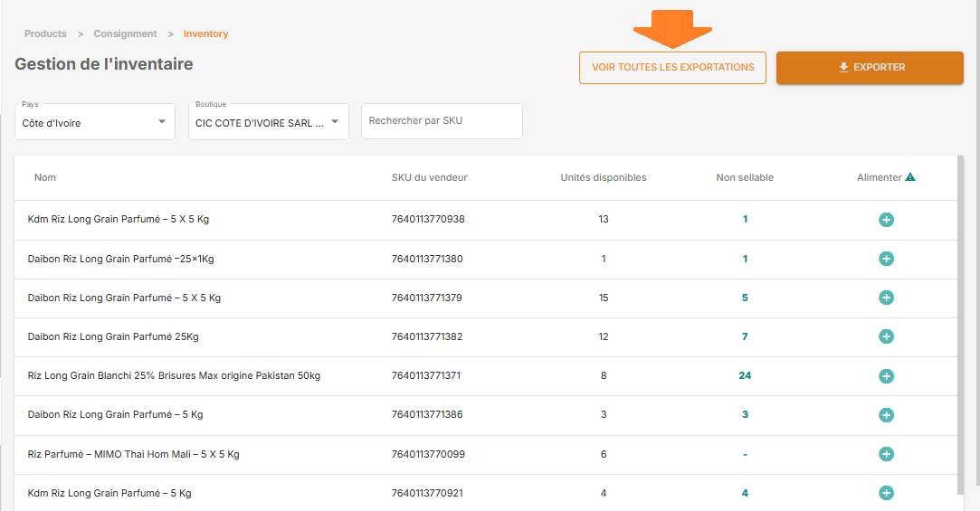The width and height of the screenshot is (980, 511).
Task: Open Inventory breadcrumb link
Action: pos(205,33)
